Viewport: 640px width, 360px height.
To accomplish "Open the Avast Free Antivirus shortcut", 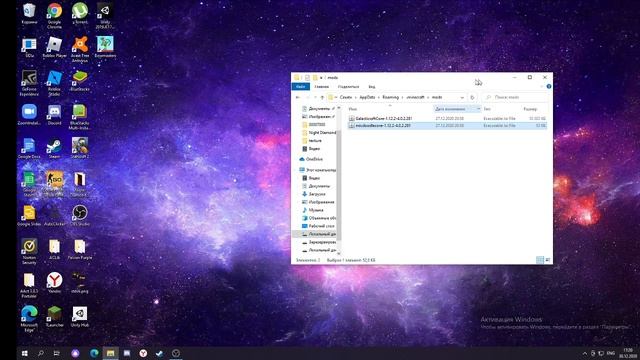I will click(80, 49).
